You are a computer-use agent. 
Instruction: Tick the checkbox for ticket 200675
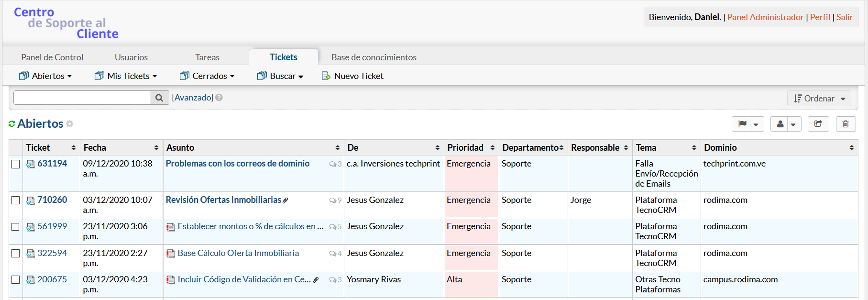16,280
